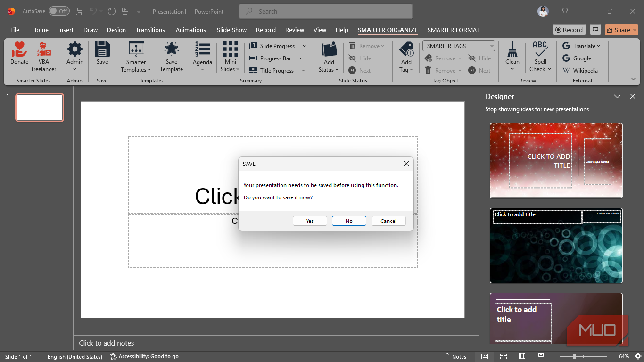Screen dimensions: 644x362
Task: Click the zoom in plus button
Action: coord(611,356)
